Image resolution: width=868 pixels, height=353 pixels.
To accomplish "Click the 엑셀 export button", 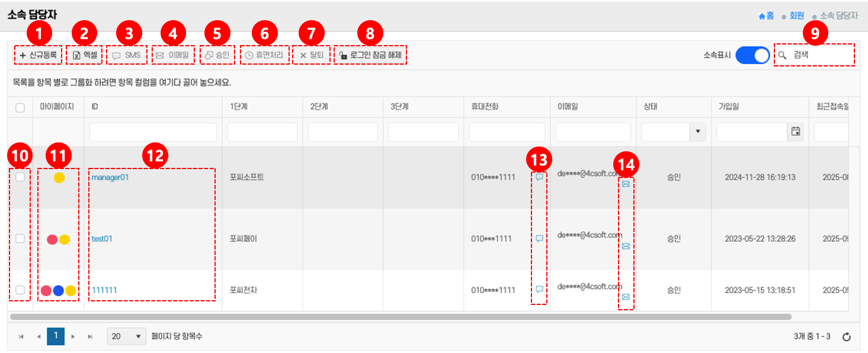I will tap(85, 55).
